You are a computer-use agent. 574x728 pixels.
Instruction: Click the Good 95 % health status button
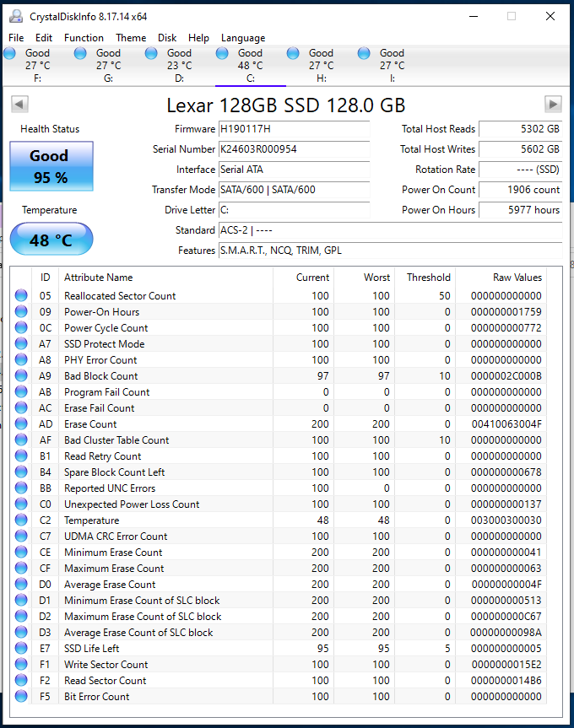tap(51, 166)
